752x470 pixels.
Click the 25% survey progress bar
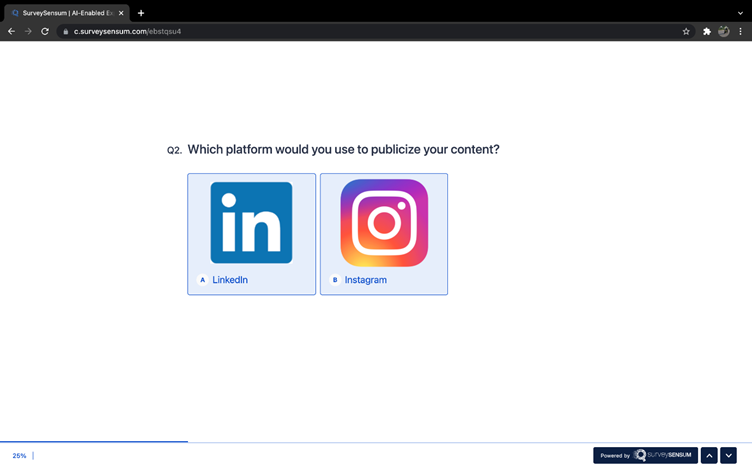[94, 441]
